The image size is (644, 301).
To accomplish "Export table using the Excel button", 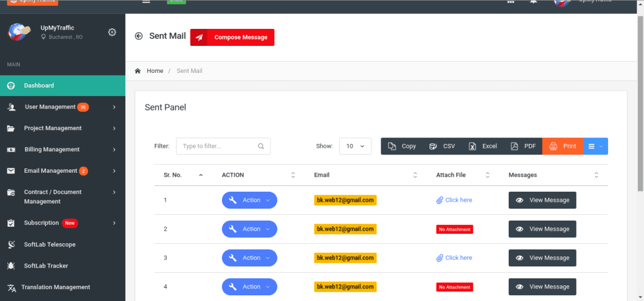I will click(x=482, y=146).
